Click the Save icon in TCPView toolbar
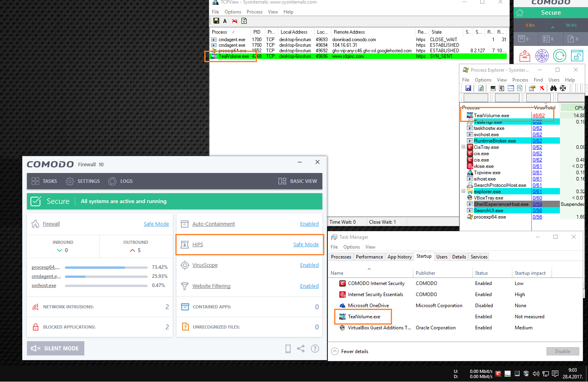 pos(216,21)
